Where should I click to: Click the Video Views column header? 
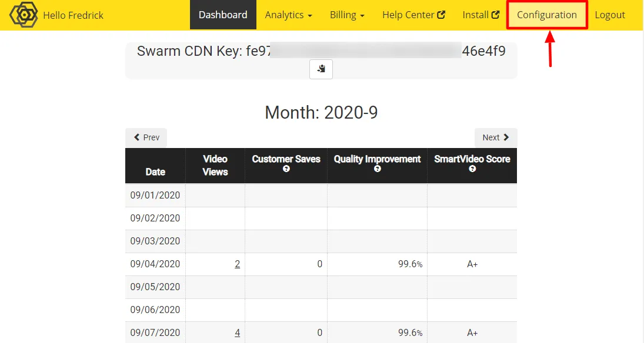215,165
